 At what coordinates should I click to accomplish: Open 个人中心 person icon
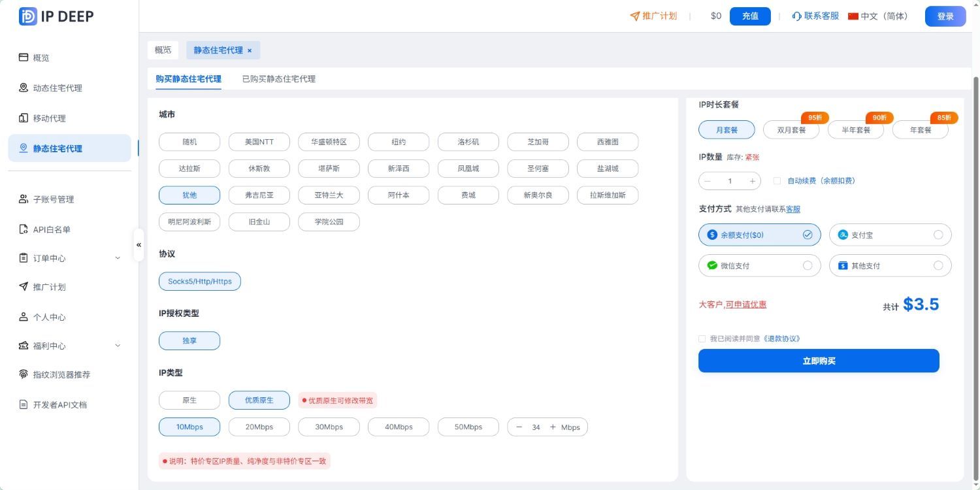click(24, 317)
